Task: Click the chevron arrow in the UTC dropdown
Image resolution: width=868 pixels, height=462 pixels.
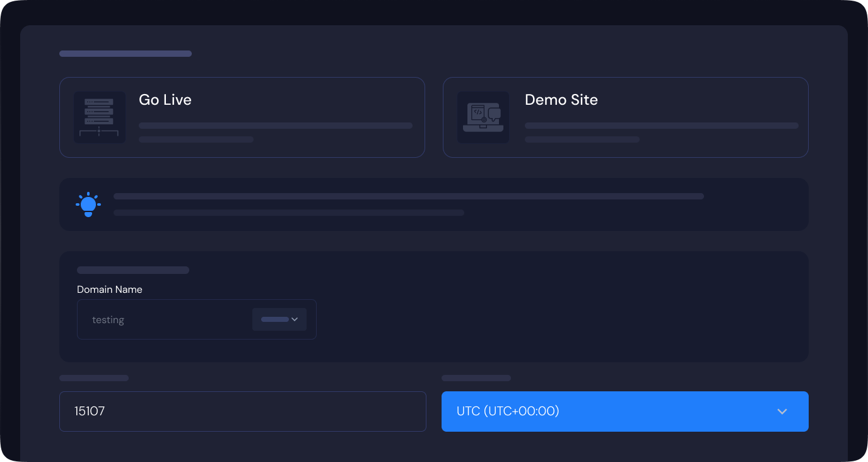Action: [782, 412]
